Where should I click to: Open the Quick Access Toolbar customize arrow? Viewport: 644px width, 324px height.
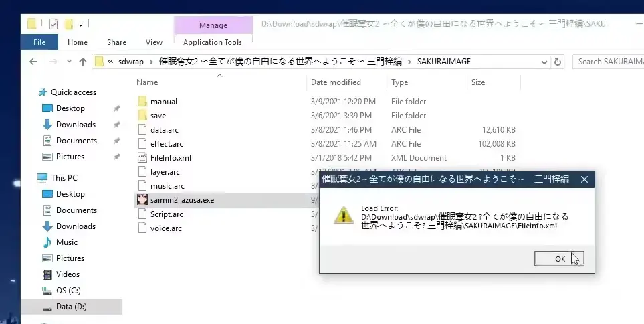pyautogui.click(x=80, y=25)
